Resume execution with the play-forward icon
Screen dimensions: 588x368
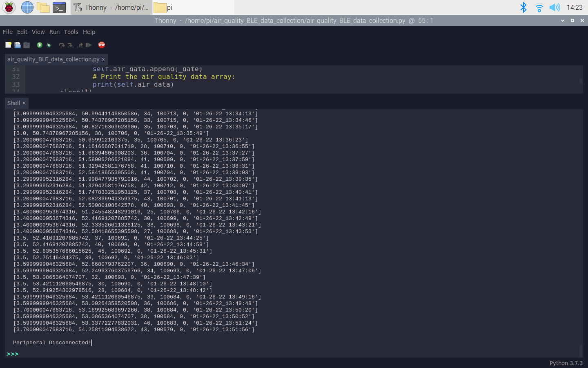point(89,45)
